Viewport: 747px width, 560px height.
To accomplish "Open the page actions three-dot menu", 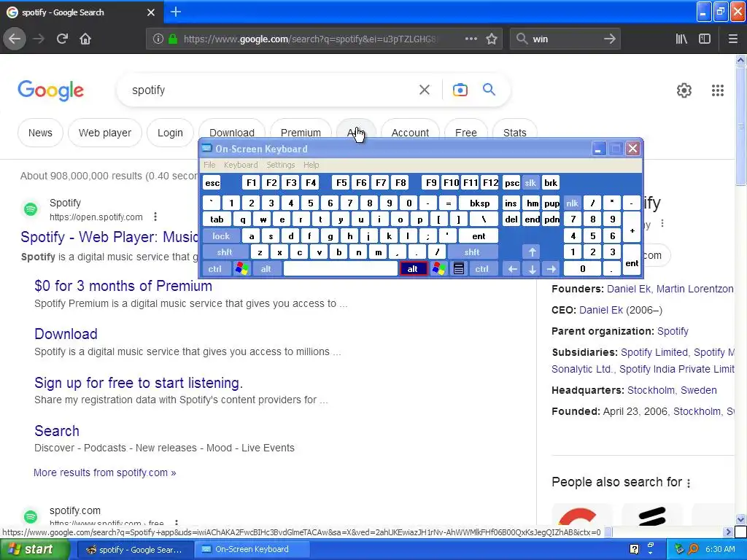I will (x=471, y=39).
